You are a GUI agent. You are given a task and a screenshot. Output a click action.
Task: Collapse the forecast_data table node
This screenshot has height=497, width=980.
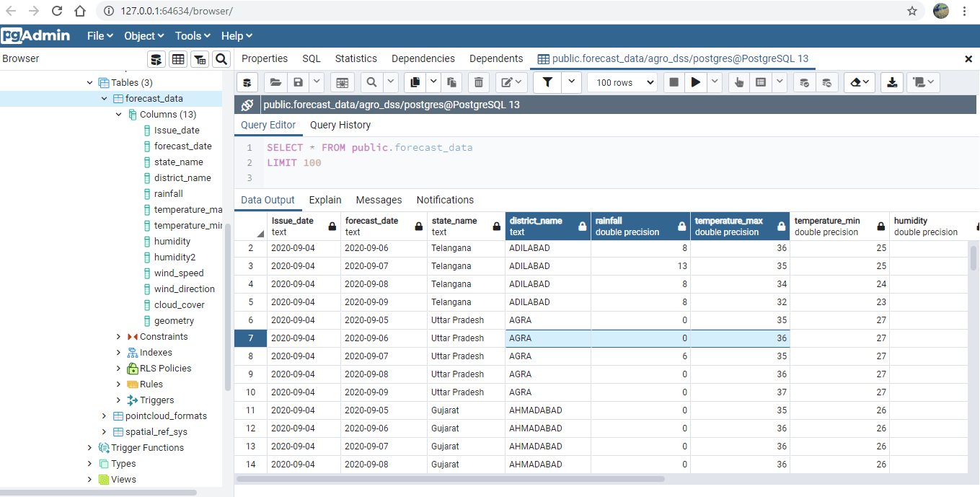(x=104, y=98)
